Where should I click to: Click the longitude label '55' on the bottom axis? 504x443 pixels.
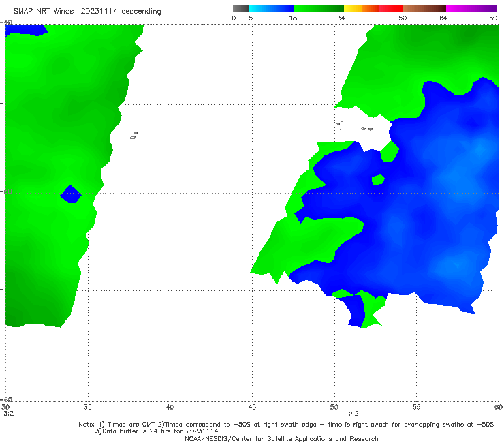click(416, 407)
